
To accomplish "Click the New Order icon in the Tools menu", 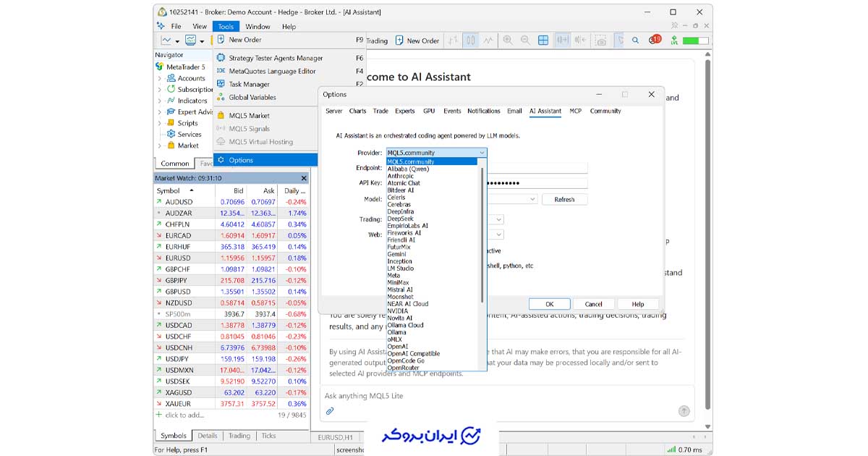I will click(x=221, y=40).
